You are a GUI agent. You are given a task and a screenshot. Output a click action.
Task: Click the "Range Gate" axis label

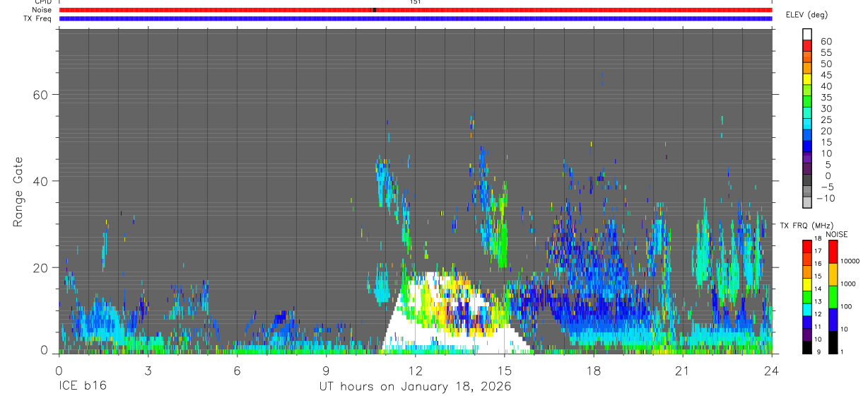coord(18,192)
